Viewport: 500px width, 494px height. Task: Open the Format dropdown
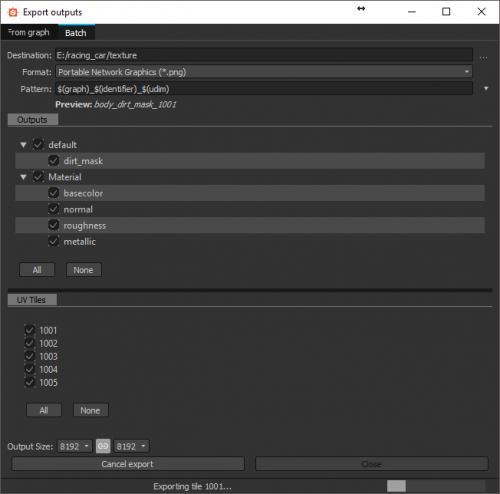click(x=264, y=72)
